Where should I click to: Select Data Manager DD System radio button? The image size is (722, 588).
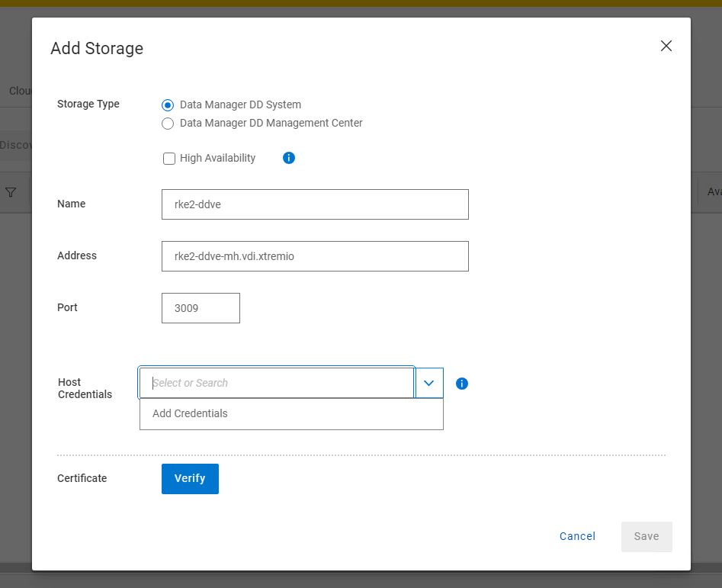pos(168,105)
